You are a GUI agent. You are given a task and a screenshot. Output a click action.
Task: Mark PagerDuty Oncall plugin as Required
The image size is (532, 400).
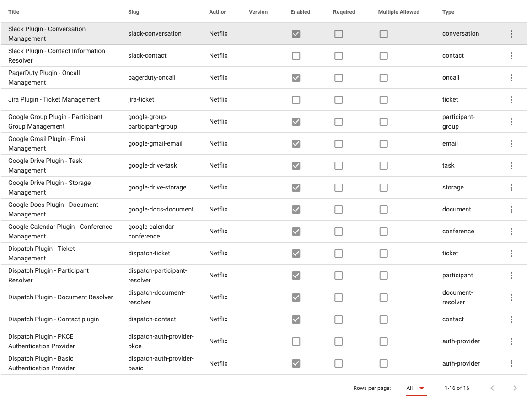click(x=339, y=77)
